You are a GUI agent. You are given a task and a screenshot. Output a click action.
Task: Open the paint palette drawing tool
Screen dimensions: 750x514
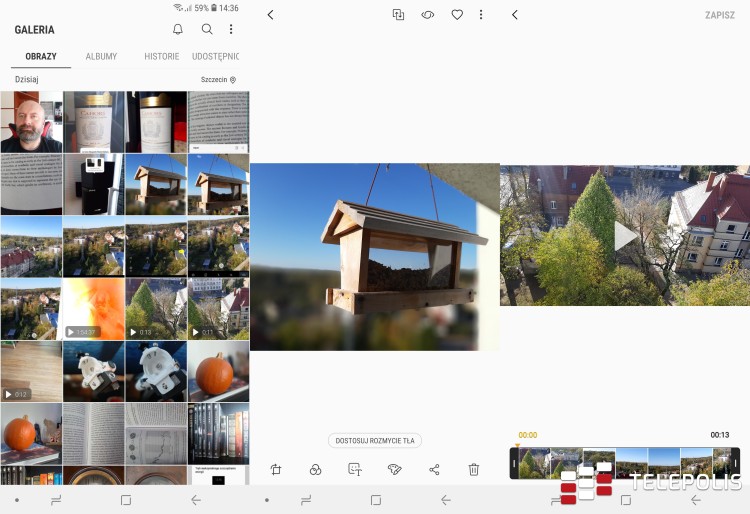point(394,469)
